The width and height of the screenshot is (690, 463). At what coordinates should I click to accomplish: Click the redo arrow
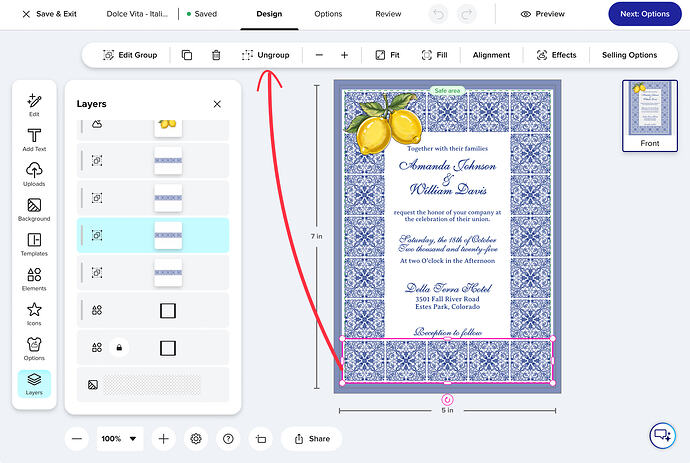point(466,14)
